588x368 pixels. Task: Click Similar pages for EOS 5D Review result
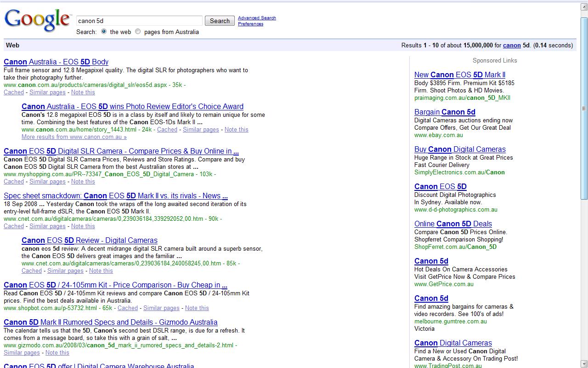point(65,270)
